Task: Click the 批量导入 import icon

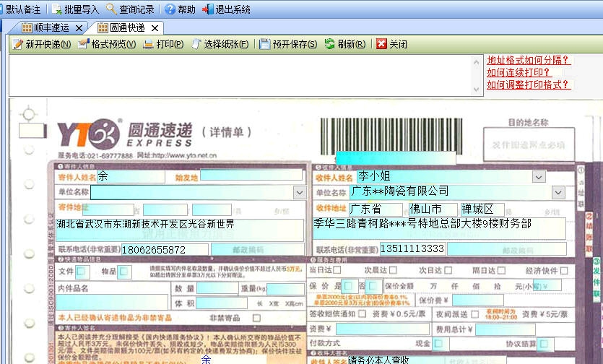Action: coord(56,9)
